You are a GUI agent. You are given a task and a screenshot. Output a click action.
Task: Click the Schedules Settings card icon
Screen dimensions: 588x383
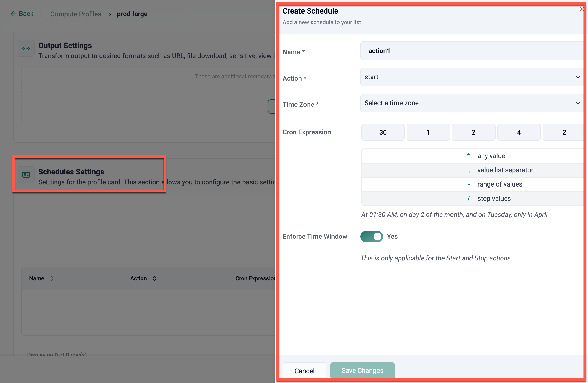coord(26,175)
